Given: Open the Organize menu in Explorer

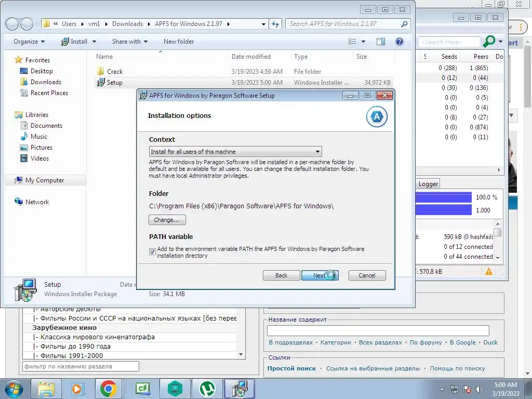Looking at the screenshot, I should point(29,42).
